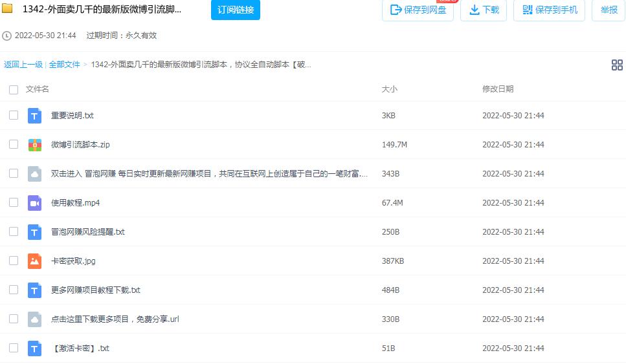Click the folder title 1342-外面卖几千的最新版微博引流脚
This screenshot has height=364, width=626.
tap(102, 10)
